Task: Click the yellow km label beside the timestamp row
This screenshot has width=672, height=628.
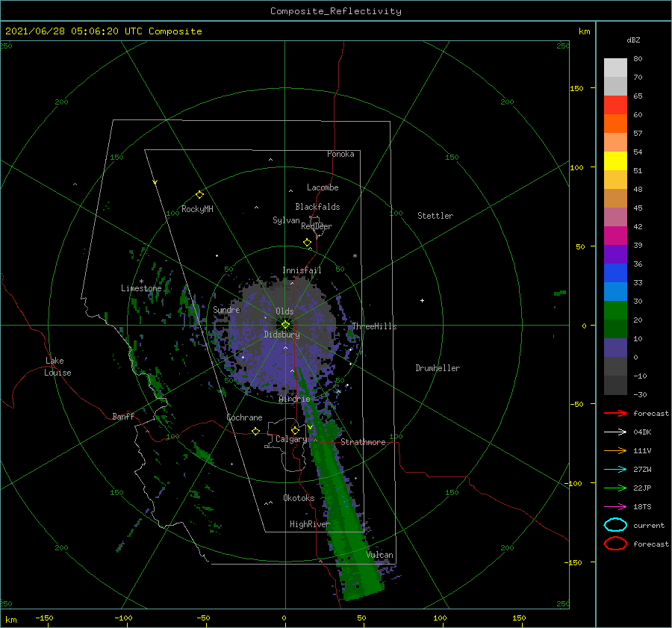Action: [x=584, y=31]
